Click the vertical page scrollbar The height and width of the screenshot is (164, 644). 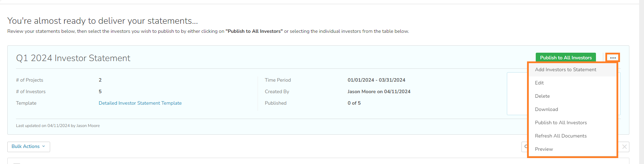coord(641,82)
